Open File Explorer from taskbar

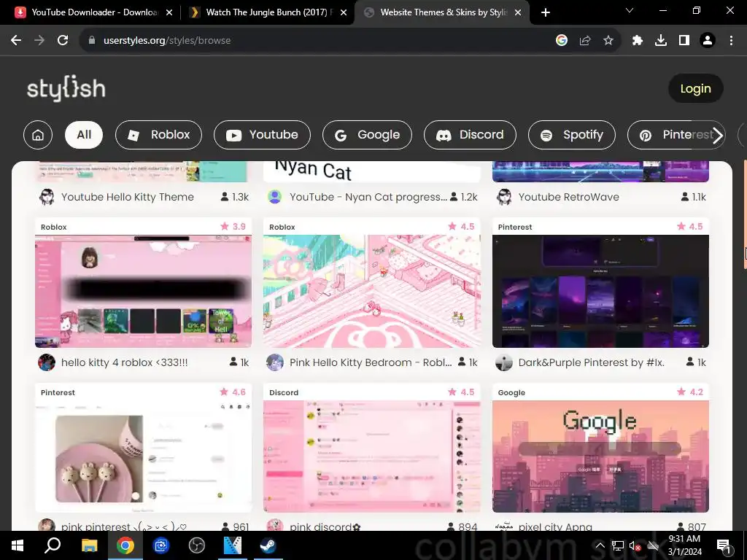tap(89, 545)
